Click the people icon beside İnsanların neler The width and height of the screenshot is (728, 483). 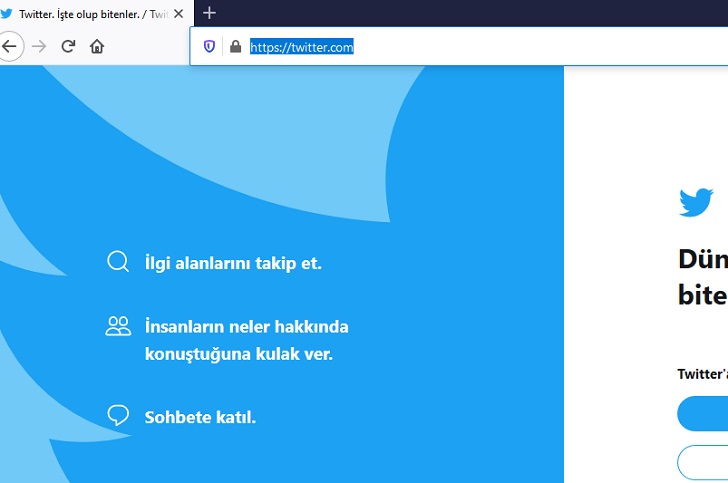pos(118,326)
